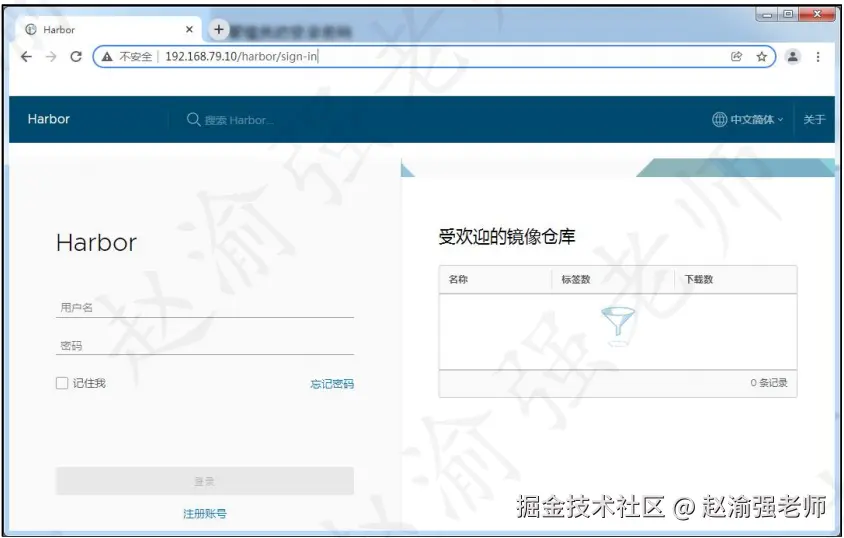Image resolution: width=844 pixels, height=538 pixels.
Task: Open the 关于 about link
Action: [x=814, y=119]
